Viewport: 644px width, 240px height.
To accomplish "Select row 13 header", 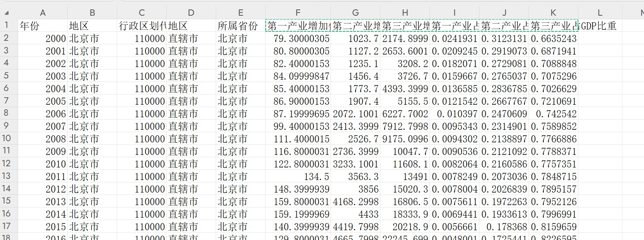I will [9, 176].
